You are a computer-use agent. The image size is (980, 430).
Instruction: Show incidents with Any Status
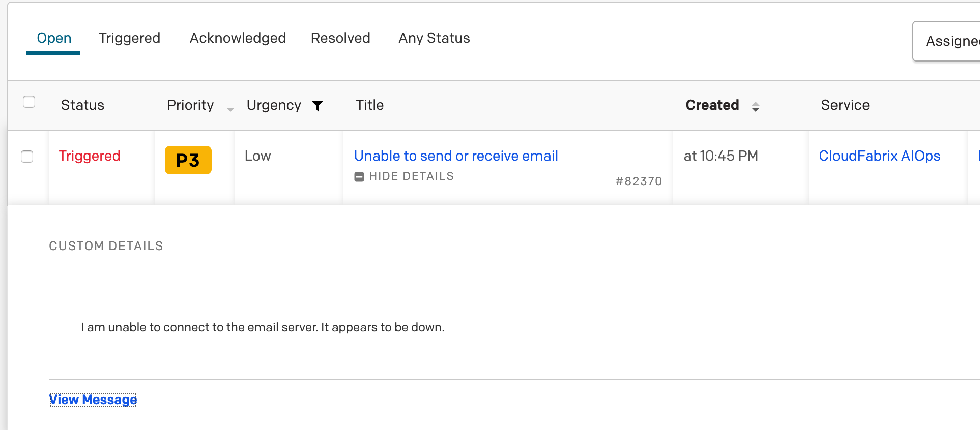[x=434, y=38]
